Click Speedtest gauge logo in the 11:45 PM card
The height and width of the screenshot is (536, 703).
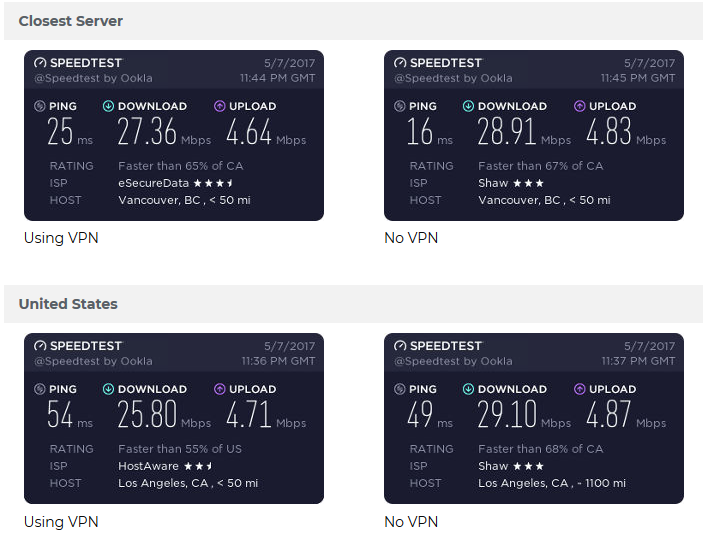400,63
